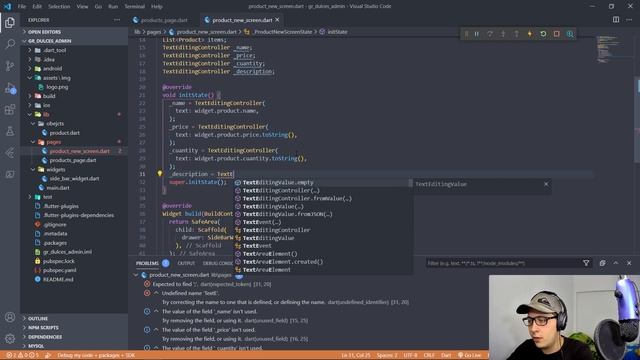Open side_bar_widget.dart file
The height and width of the screenshot is (360, 640).
coord(74,179)
